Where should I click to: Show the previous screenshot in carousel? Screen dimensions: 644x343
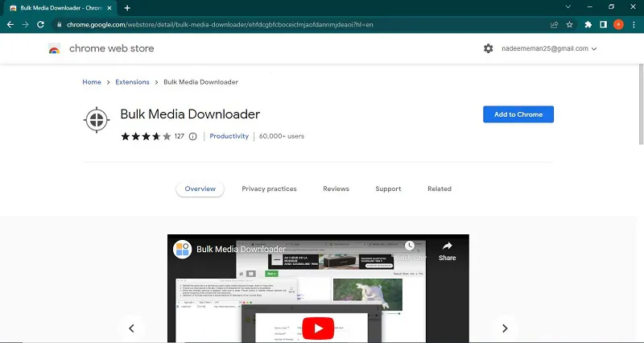131,329
